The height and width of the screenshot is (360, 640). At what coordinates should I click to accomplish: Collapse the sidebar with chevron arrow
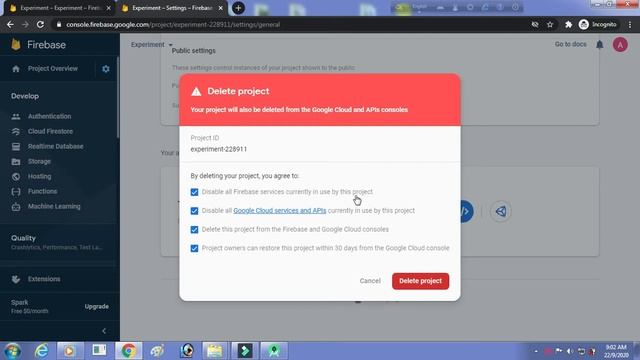pos(104,331)
